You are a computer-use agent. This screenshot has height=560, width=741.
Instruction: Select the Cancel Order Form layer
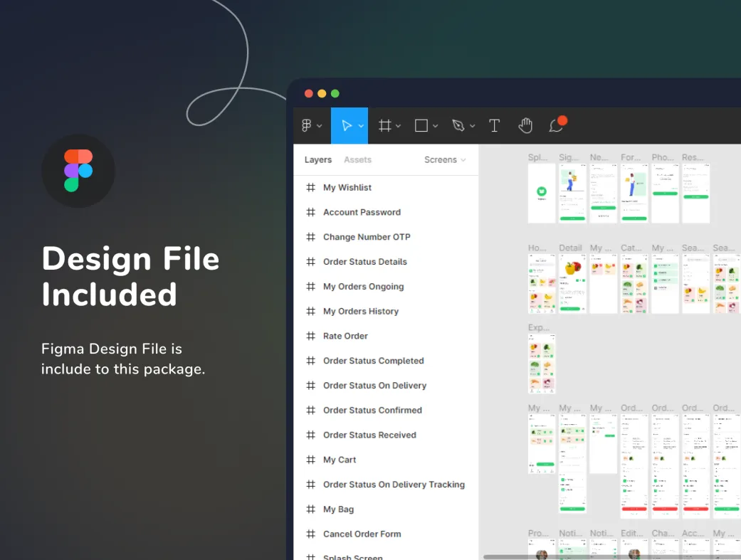click(362, 534)
